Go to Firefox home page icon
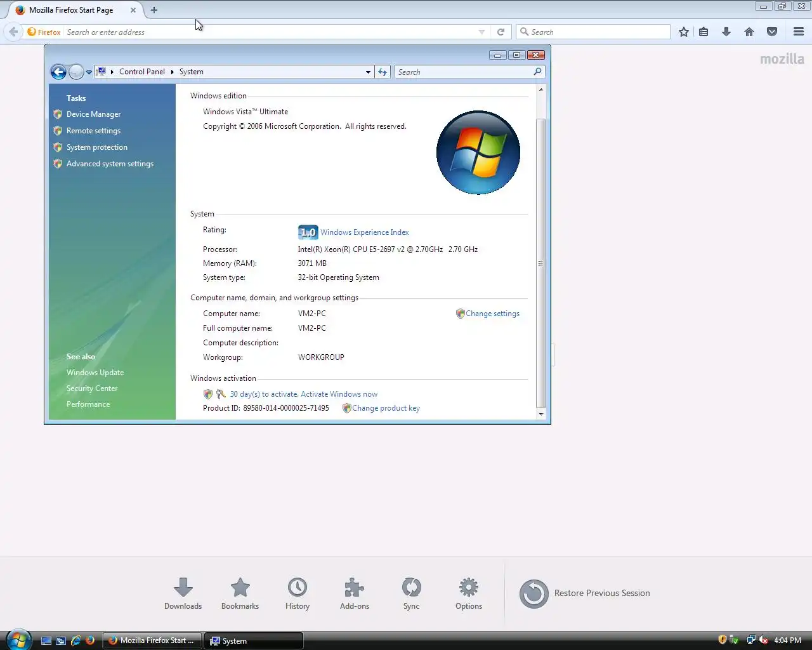The image size is (812, 650). point(749,32)
